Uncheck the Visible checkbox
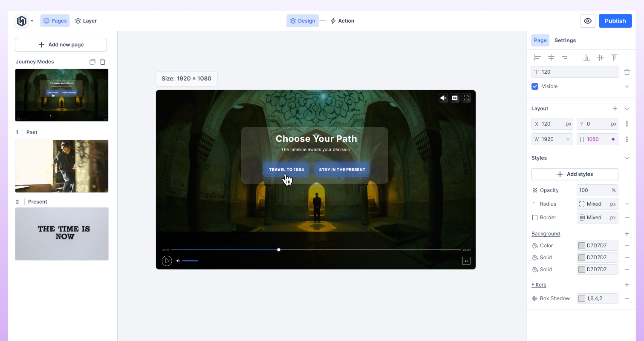Viewport: 644px width, 341px height. click(535, 86)
